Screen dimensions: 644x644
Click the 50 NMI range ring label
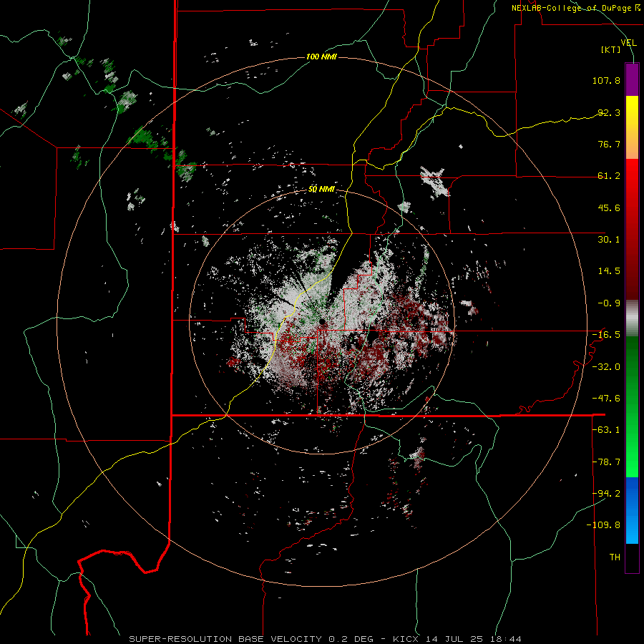click(321, 190)
